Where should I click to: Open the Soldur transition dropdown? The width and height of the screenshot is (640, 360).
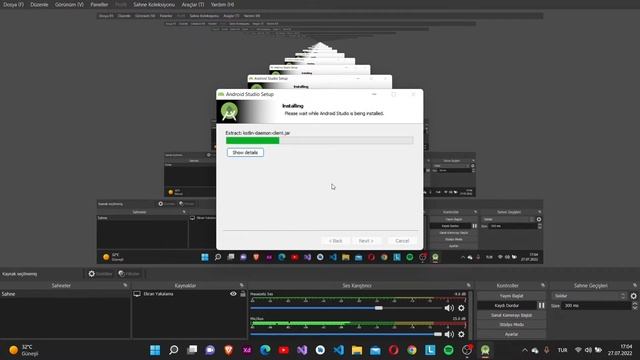coord(589,296)
